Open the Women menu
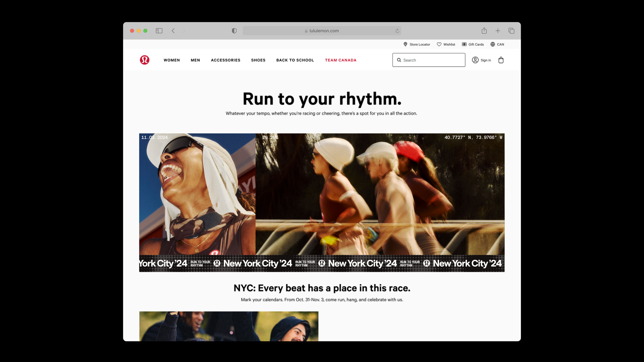Screen dimensions: 644x362 pyautogui.click(x=172, y=60)
